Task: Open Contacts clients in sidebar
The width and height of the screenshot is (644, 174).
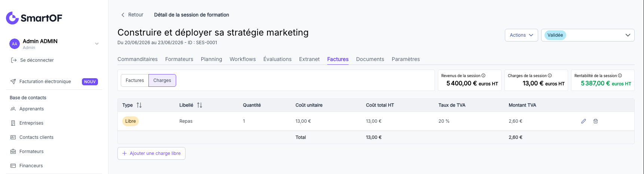Action: [x=36, y=137]
